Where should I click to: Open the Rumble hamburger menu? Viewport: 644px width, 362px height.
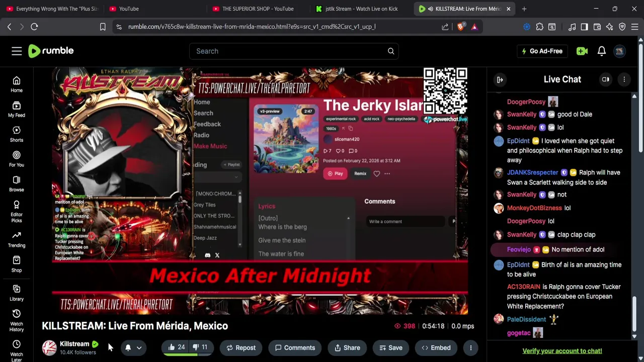pos(17,51)
